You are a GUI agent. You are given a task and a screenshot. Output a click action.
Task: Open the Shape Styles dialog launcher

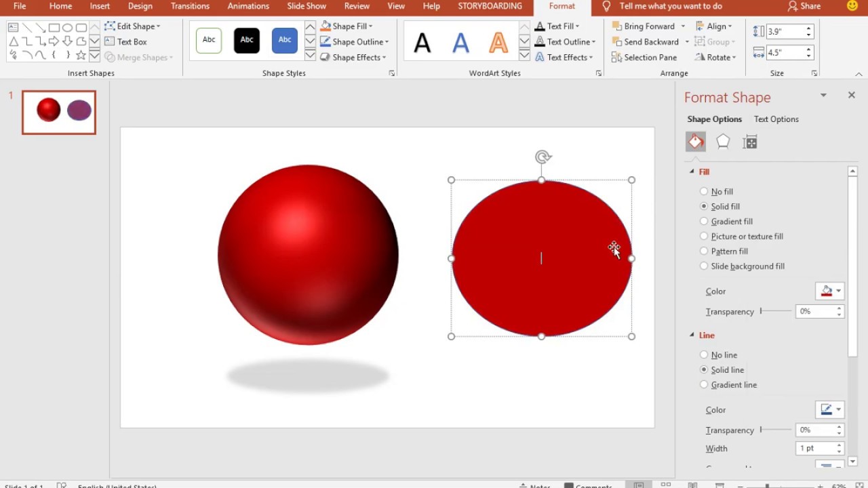click(392, 73)
